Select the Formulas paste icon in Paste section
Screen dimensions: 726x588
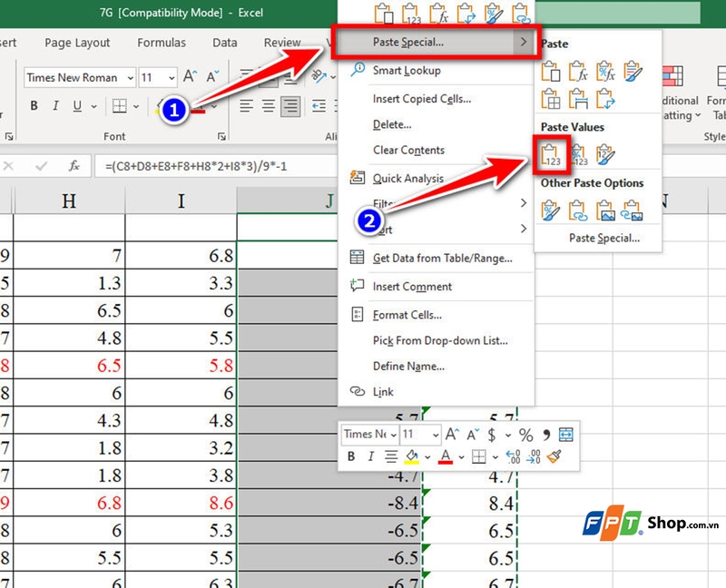[576, 73]
